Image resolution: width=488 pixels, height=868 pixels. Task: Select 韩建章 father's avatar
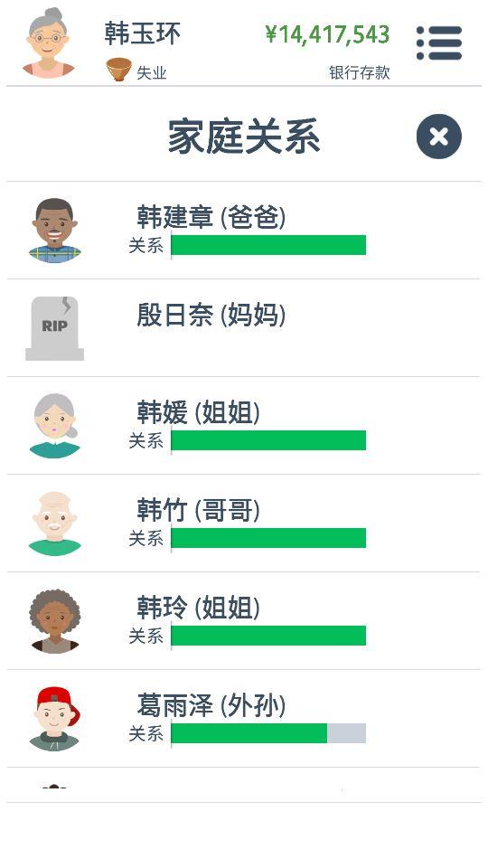tap(55, 231)
